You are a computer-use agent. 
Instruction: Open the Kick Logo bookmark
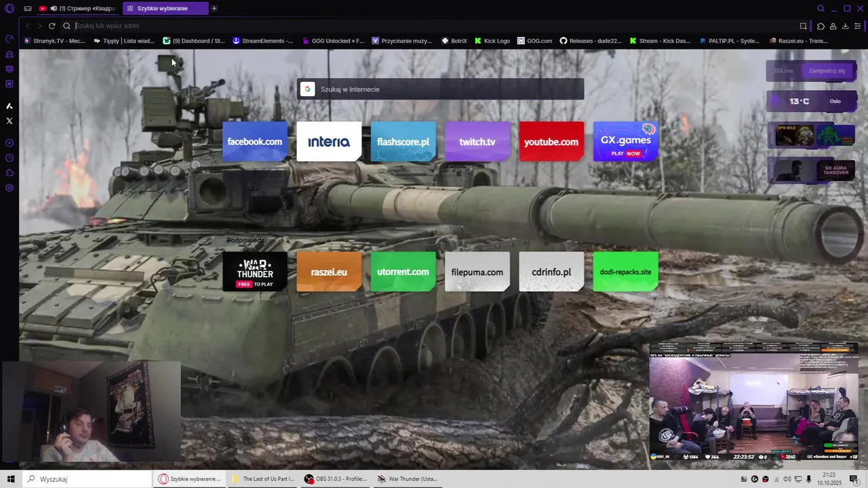(x=492, y=41)
